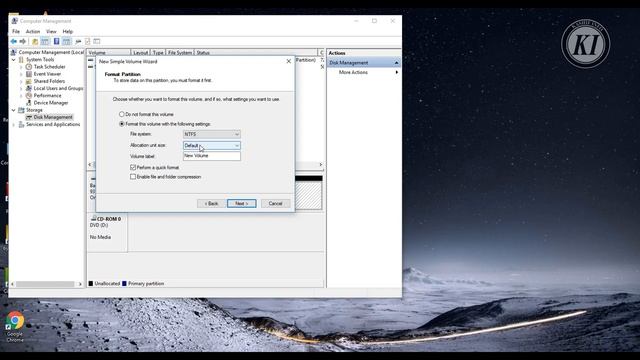The width and height of the screenshot is (640, 360).
Task: Click the System Tools icon in tree
Action: tap(21, 60)
